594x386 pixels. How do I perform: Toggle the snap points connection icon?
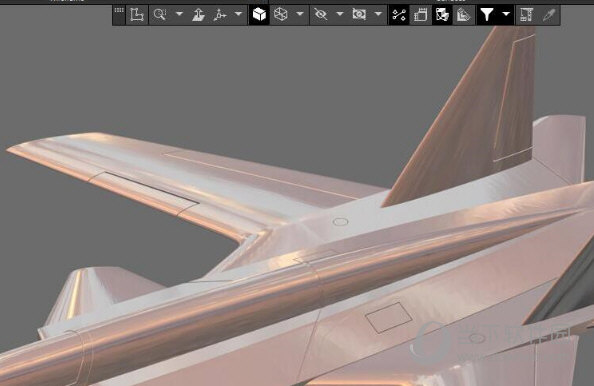pos(399,15)
